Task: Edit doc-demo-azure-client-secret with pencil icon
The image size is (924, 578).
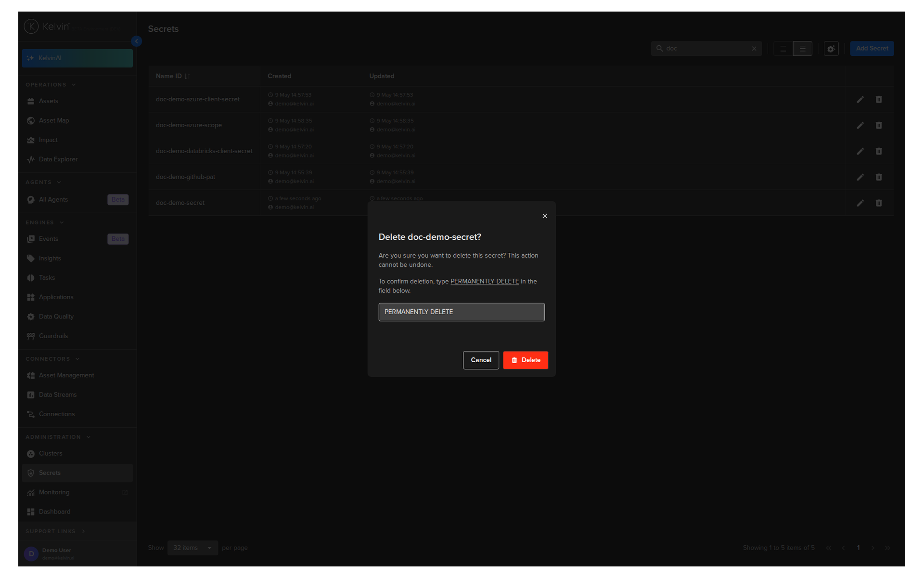Action: point(860,100)
